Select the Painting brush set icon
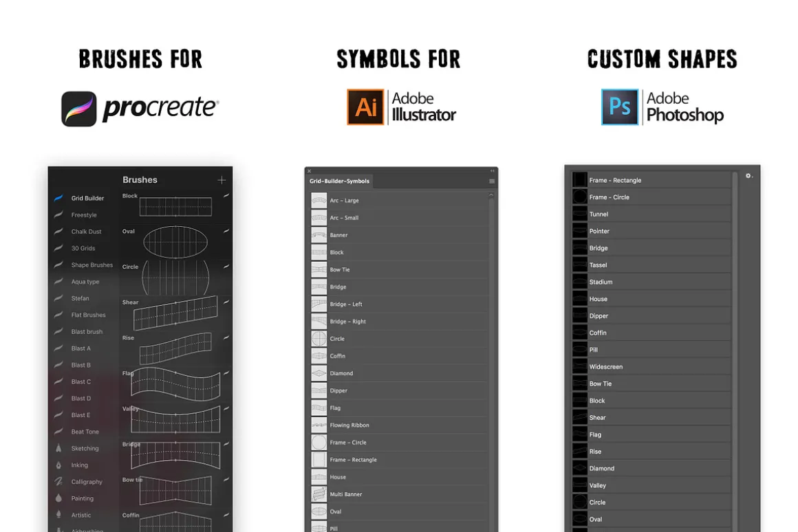Screen dimensions: 798x532 pyautogui.click(x=59, y=498)
